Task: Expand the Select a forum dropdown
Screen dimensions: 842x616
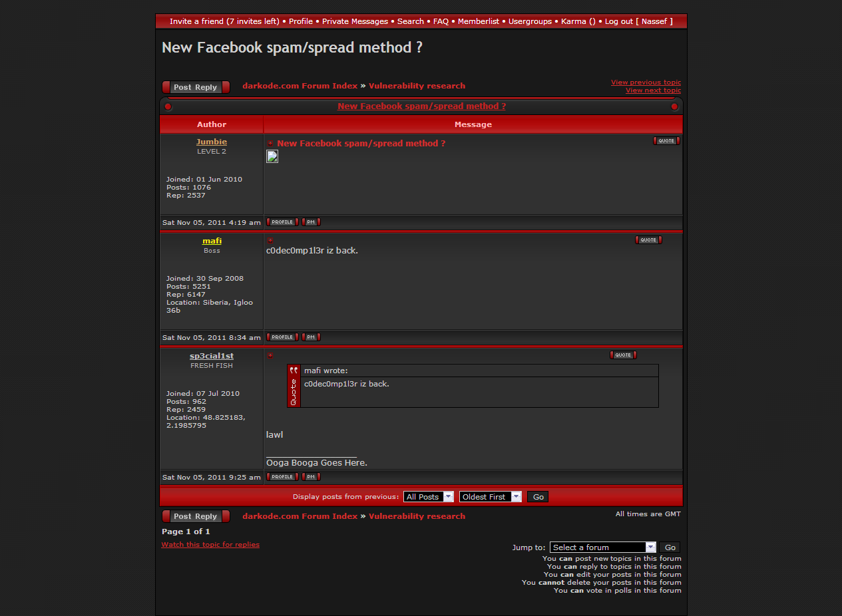Action: [602, 547]
